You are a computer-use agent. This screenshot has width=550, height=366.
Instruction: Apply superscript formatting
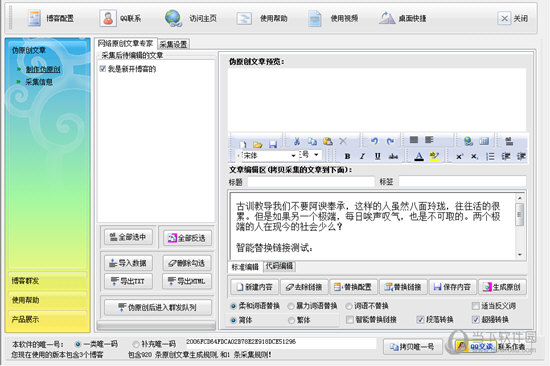459,156
